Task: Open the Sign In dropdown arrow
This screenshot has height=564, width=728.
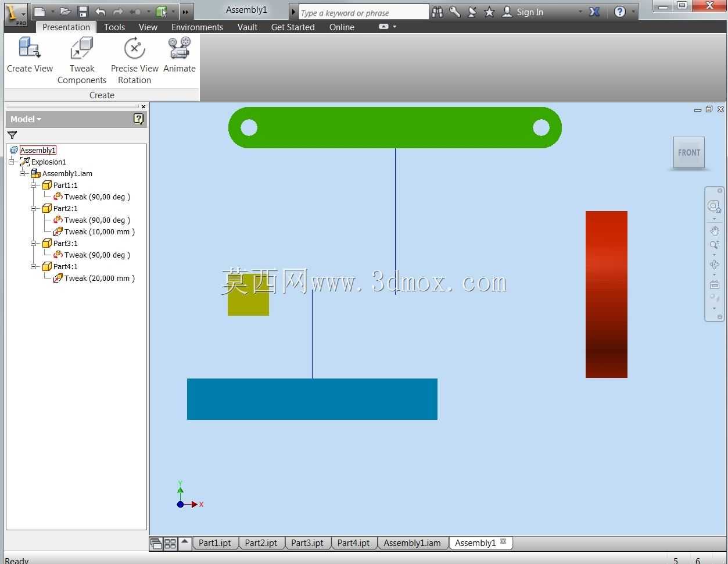Action: (x=580, y=12)
